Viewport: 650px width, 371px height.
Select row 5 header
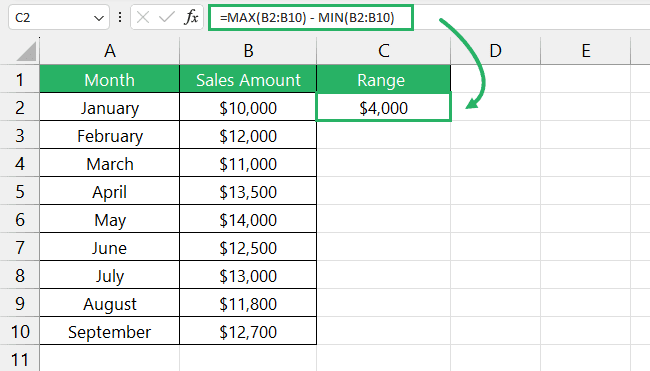coord(19,192)
